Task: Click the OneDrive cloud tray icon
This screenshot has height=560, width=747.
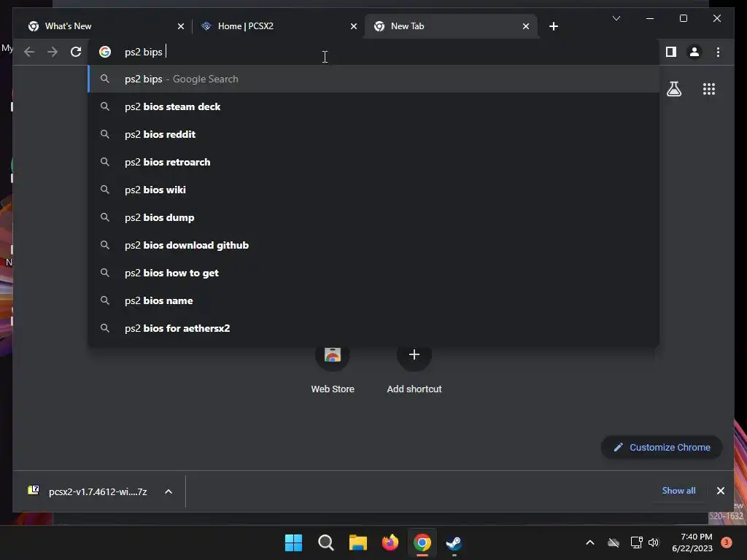Action: pos(613,542)
